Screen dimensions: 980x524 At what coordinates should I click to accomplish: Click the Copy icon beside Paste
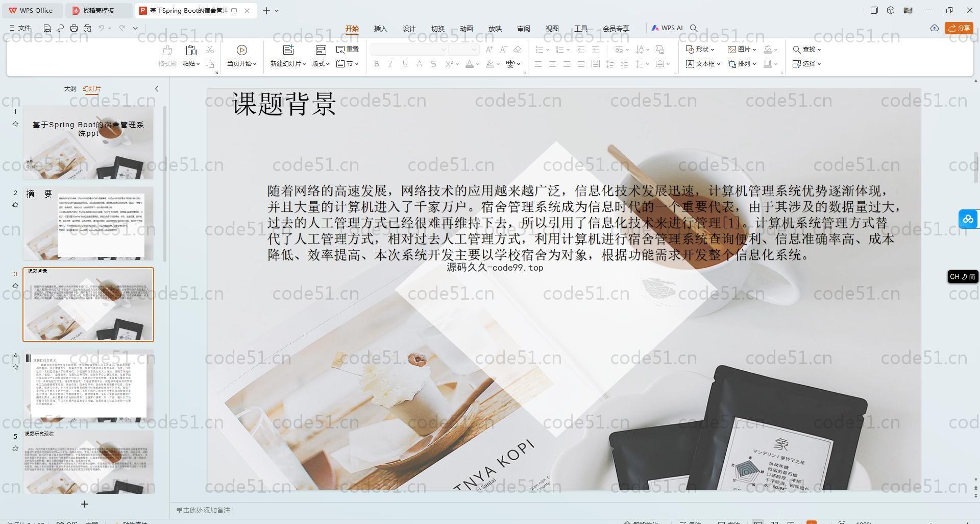(x=209, y=64)
